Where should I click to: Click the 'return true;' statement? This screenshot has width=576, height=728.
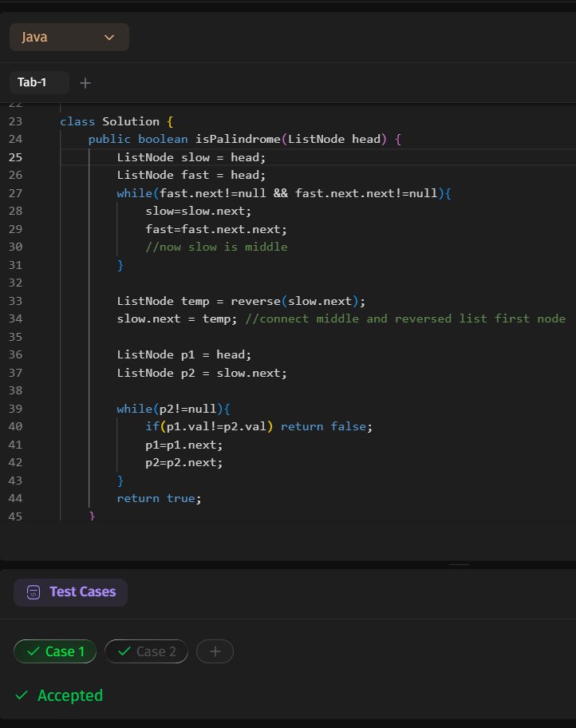coord(160,499)
